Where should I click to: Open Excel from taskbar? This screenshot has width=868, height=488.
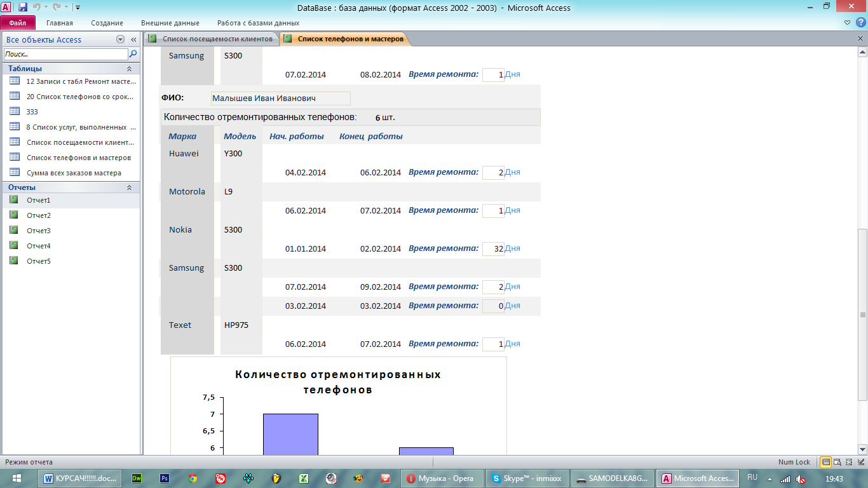pyautogui.click(x=304, y=478)
